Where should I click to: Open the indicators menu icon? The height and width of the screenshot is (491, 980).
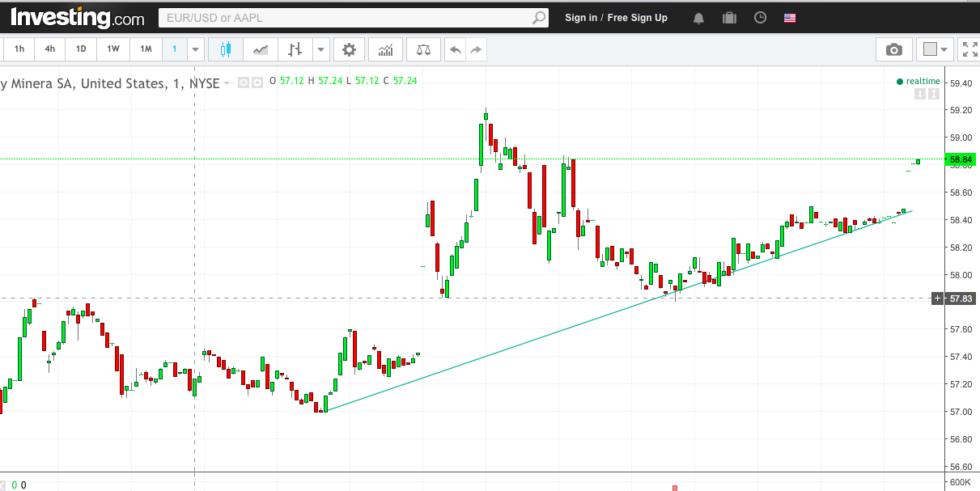click(x=386, y=49)
